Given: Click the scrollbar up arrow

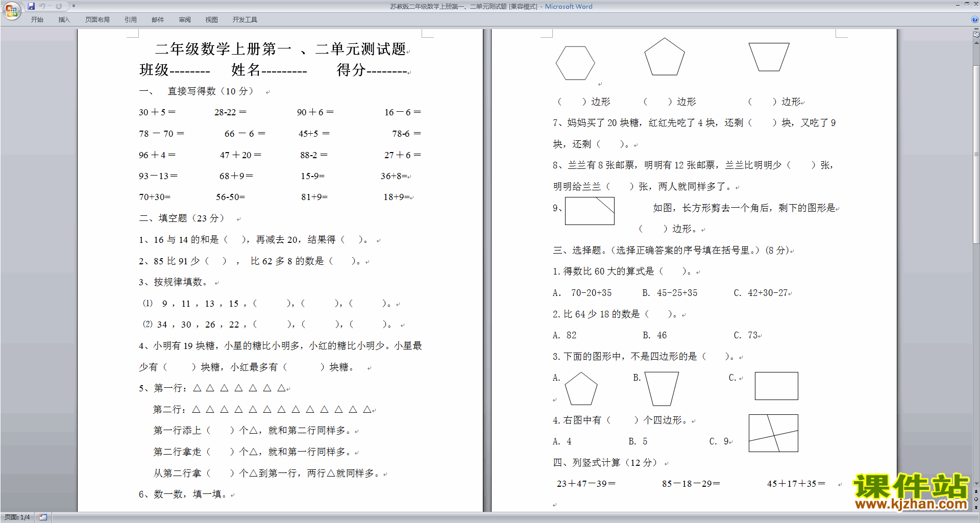Looking at the screenshot, I should pyautogui.click(x=976, y=43).
